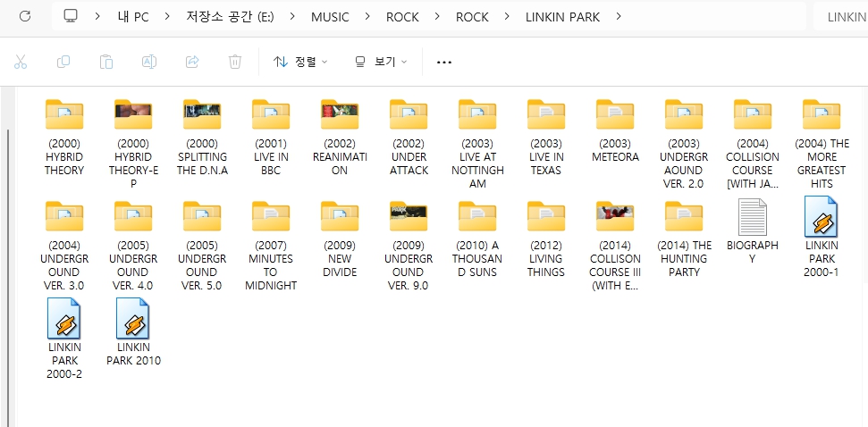This screenshot has width=868, height=427.
Task: Click the Copy icon in toolbar
Action: pyautogui.click(x=63, y=62)
